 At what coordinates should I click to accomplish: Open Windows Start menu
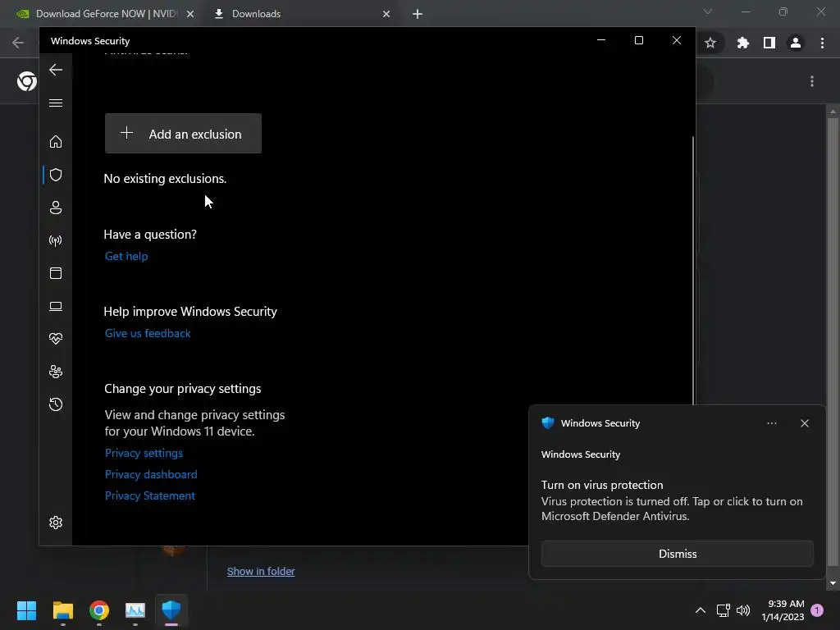[x=26, y=610]
